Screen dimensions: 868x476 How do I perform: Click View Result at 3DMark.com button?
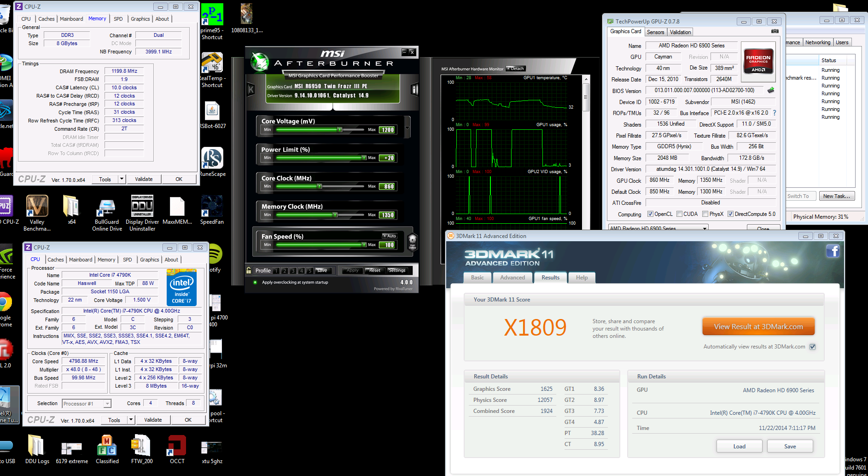pyautogui.click(x=758, y=326)
